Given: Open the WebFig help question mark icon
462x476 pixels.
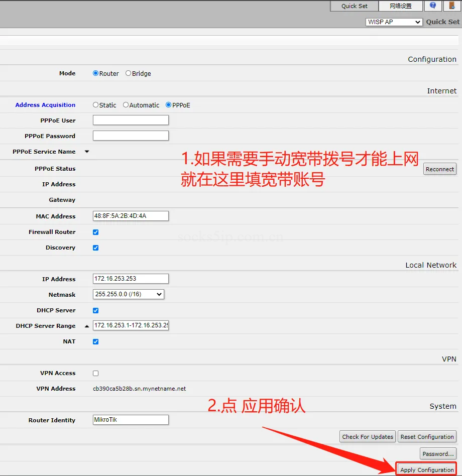Looking at the screenshot, I should (433, 6).
